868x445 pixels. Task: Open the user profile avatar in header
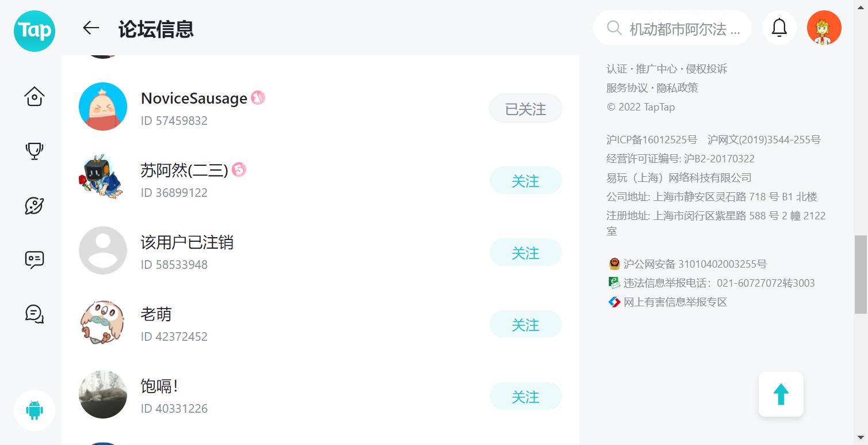tap(824, 28)
